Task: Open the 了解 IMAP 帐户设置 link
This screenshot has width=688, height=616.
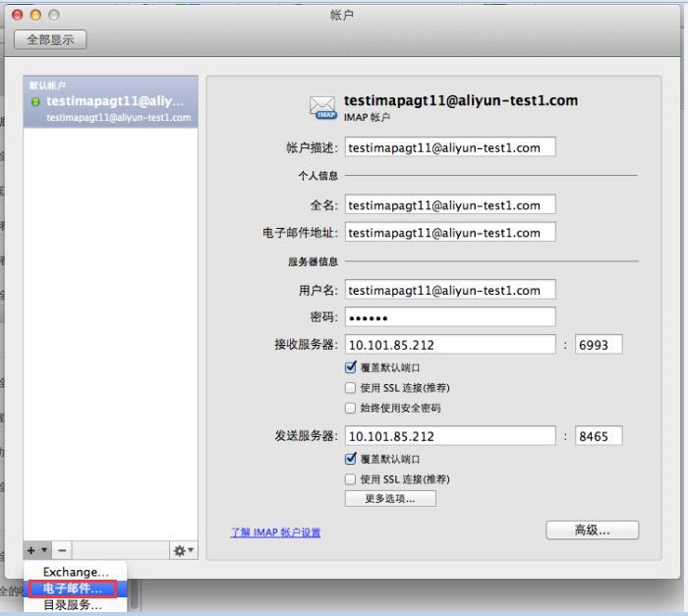Action: 275,532
